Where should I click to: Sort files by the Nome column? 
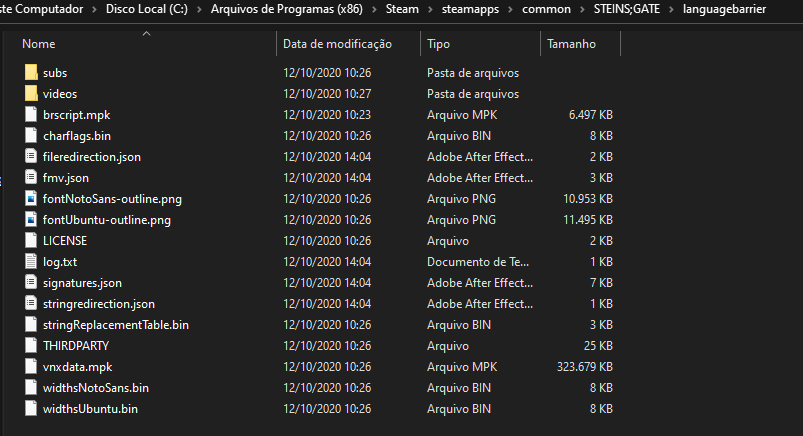38,44
